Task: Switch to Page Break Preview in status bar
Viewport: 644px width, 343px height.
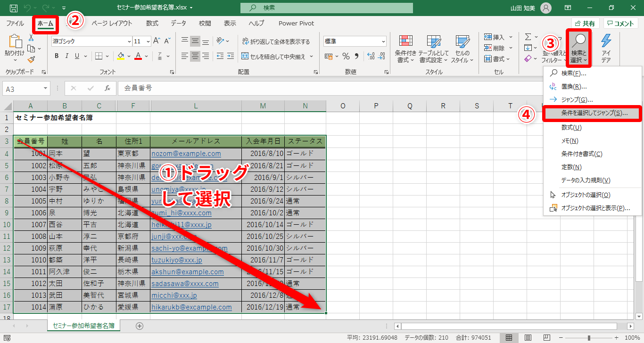Action: (546, 337)
